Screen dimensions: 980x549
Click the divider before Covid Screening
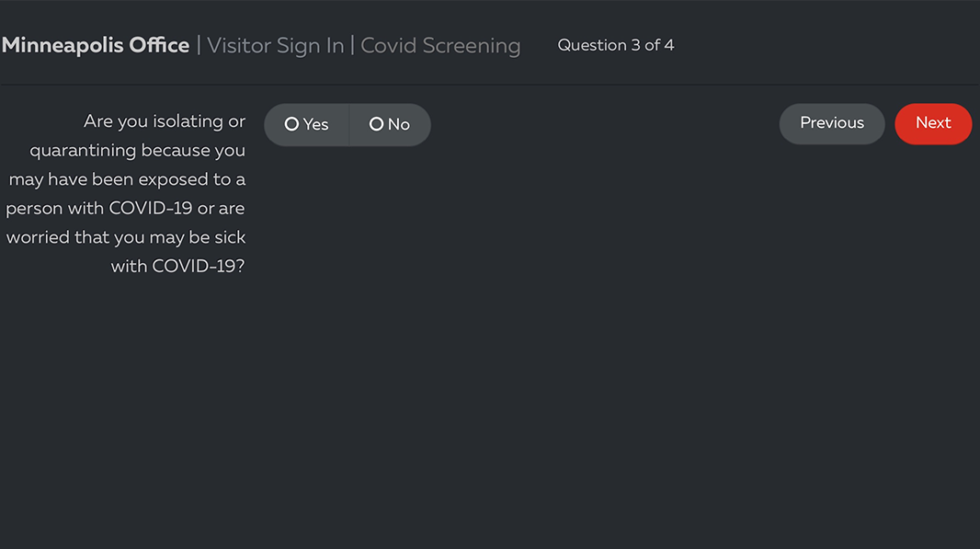coord(352,46)
